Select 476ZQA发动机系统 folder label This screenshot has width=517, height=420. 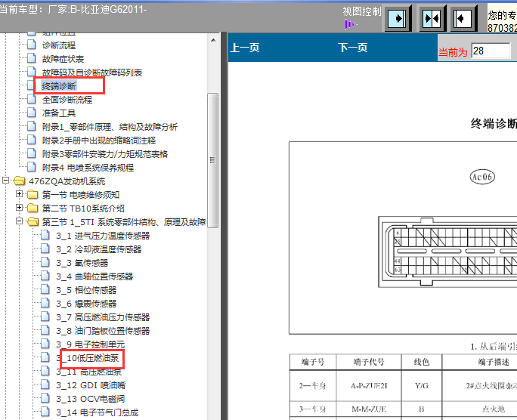67,181
